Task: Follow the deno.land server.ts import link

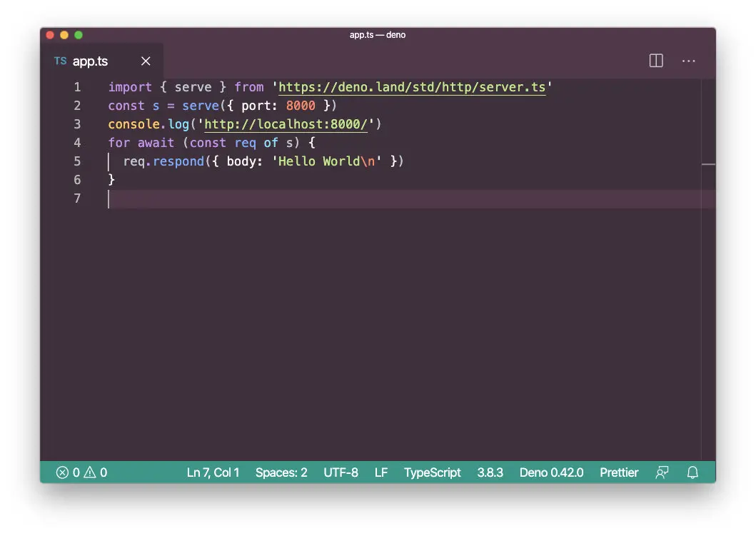Action: point(412,87)
